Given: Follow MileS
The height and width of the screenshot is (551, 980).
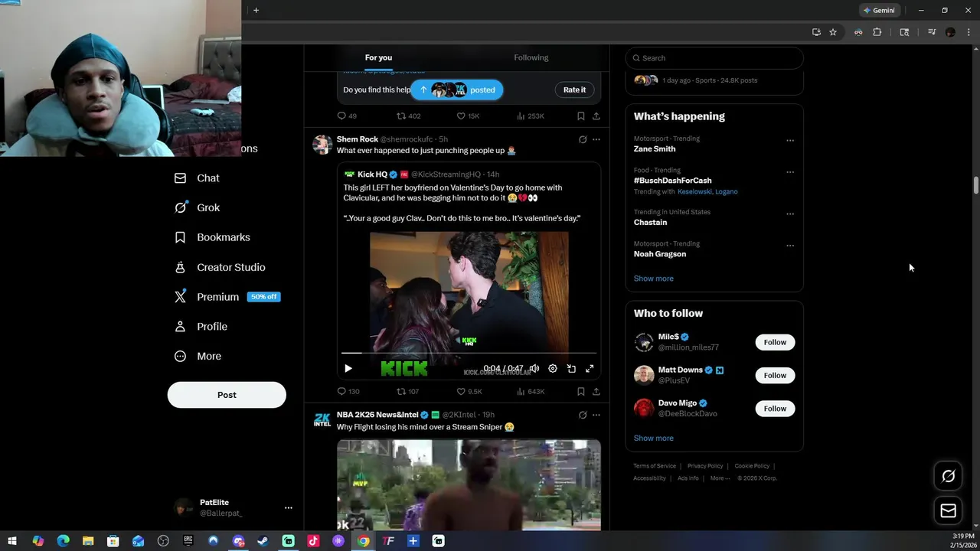Looking at the screenshot, I should coord(775,342).
